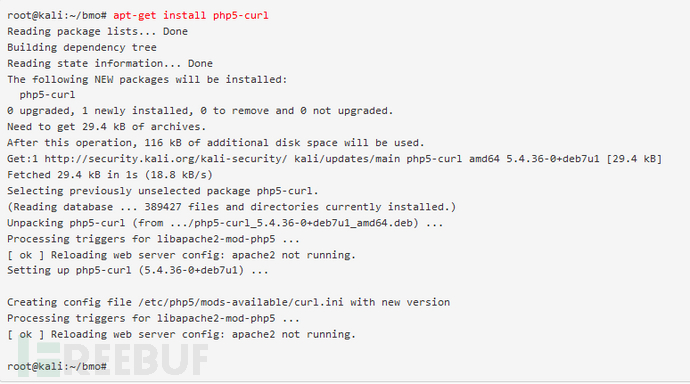Click the first '[ ok ] Reloading web server' line
690x384 pixels.
181,255
